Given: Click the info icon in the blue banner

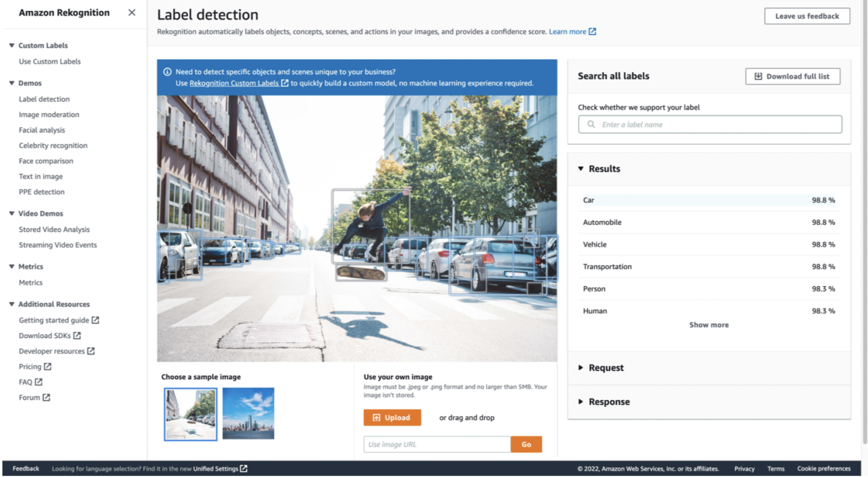Looking at the screenshot, I should point(168,71).
